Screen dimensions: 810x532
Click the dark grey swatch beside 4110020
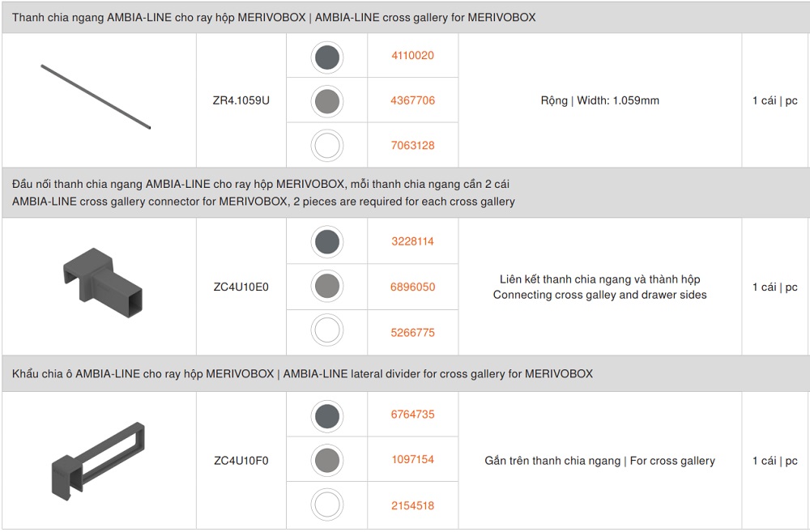click(327, 57)
